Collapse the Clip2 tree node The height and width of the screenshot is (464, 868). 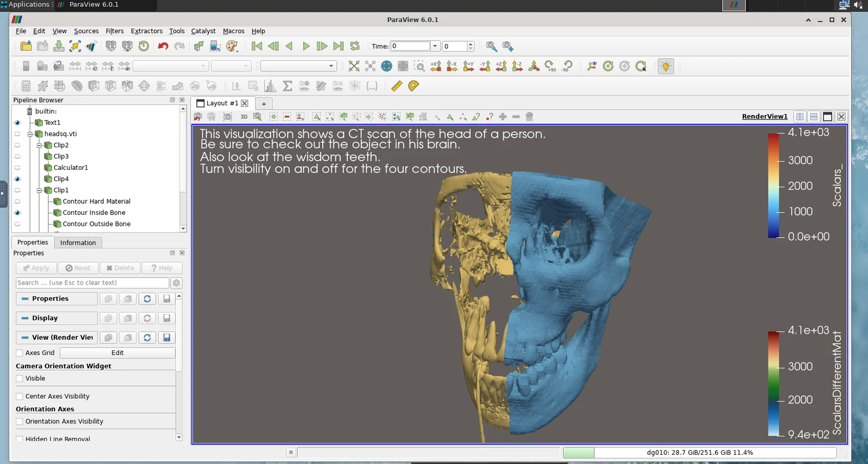[40, 145]
